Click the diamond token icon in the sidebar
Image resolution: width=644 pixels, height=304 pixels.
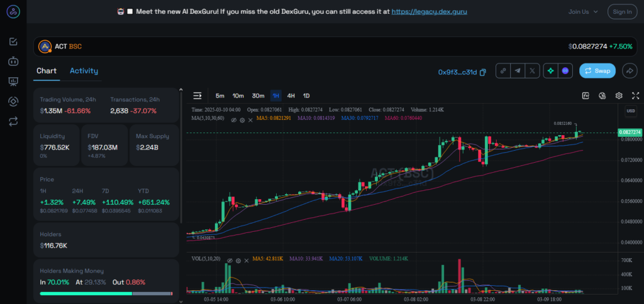[13, 101]
